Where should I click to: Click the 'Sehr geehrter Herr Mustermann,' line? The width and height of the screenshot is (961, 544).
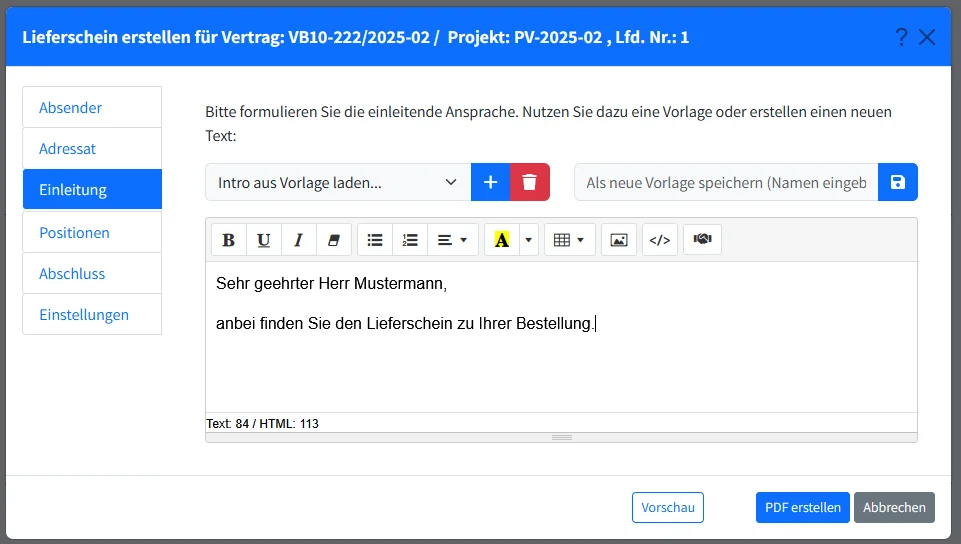pyautogui.click(x=332, y=284)
